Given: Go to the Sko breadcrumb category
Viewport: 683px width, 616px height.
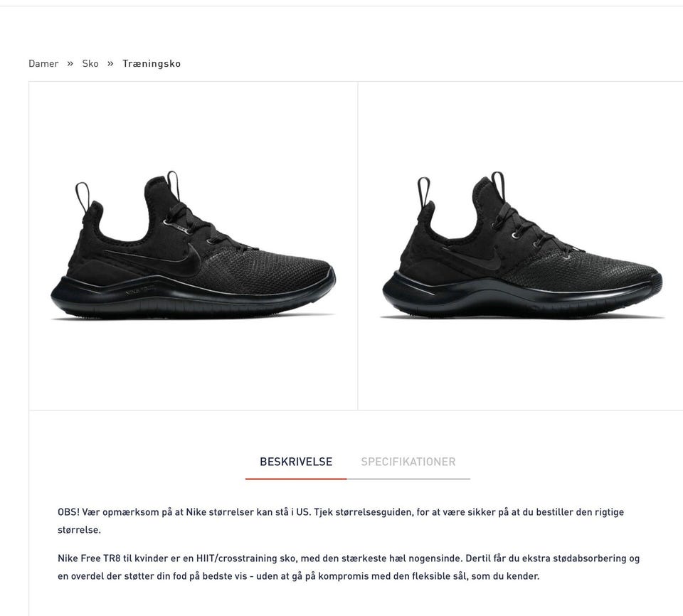Looking at the screenshot, I should pos(90,63).
